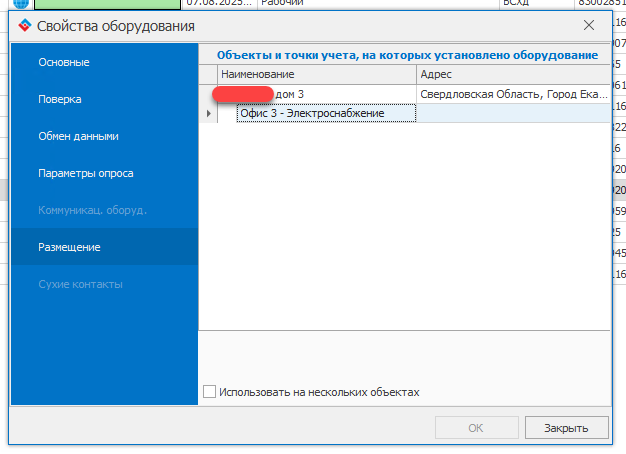Sort by the Наименование column header

click(316, 75)
